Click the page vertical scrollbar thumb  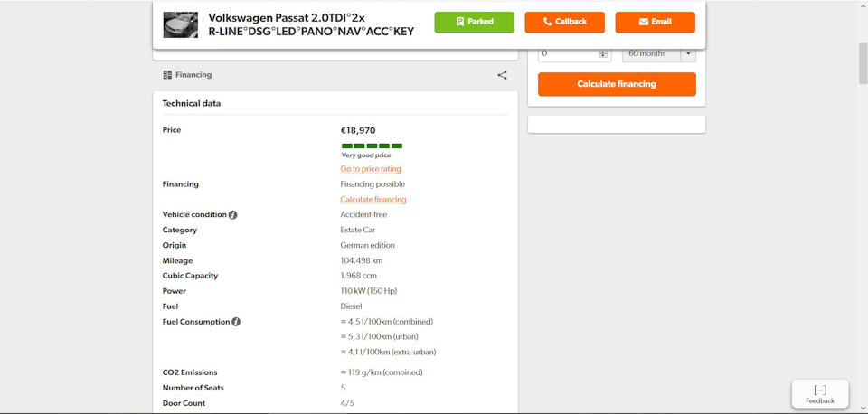863,63
